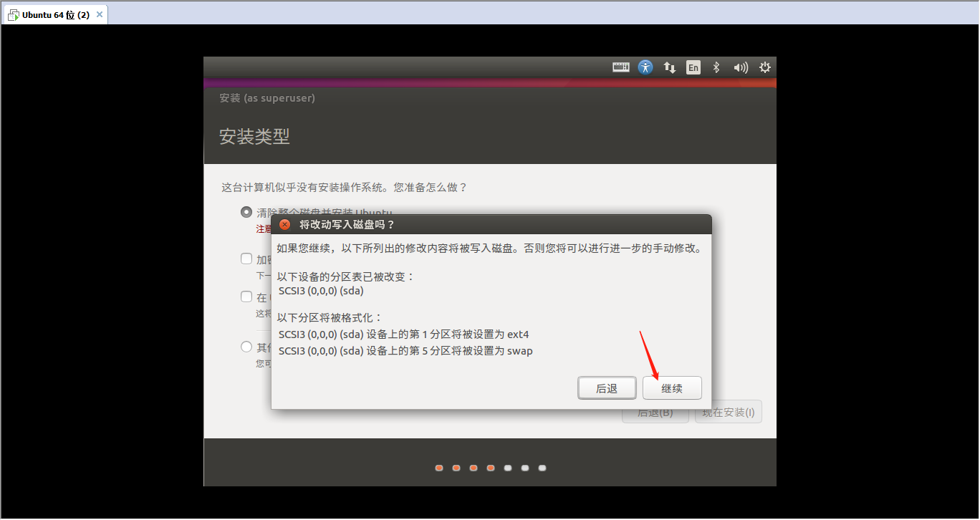Select the 其他选项 radio button
This screenshot has width=980, height=520.
(x=246, y=347)
